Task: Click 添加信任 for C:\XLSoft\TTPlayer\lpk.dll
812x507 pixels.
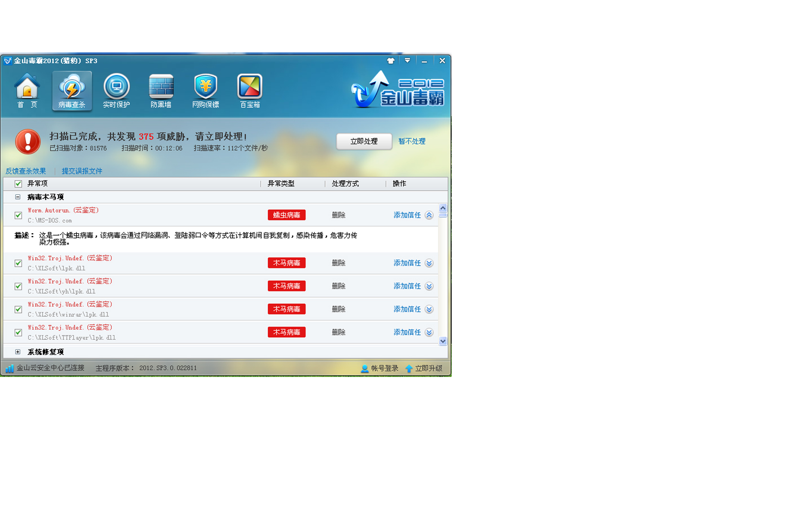Action: (407, 332)
